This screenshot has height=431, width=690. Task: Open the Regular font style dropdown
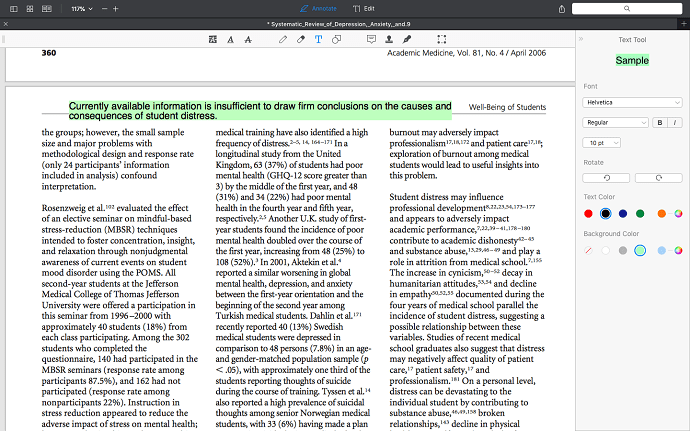tap(615, 122)
